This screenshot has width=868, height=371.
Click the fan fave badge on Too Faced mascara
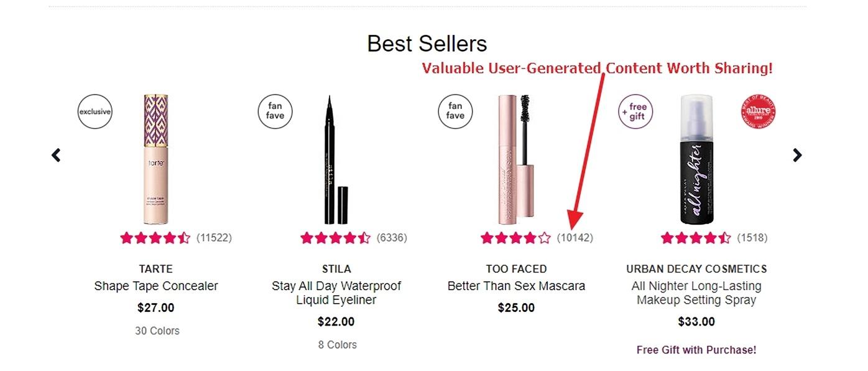click(455, 111)
